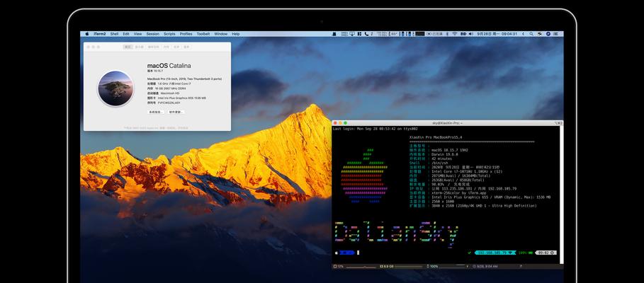Screen dimensions: 644x283
Task: Open Notification Center list icon
Action: [557, 34]
